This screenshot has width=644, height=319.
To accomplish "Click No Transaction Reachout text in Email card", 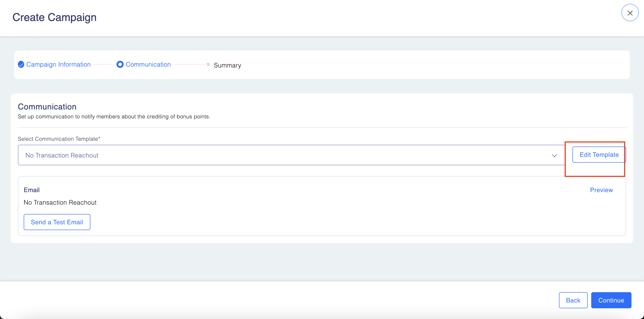I will pos(60,202).
